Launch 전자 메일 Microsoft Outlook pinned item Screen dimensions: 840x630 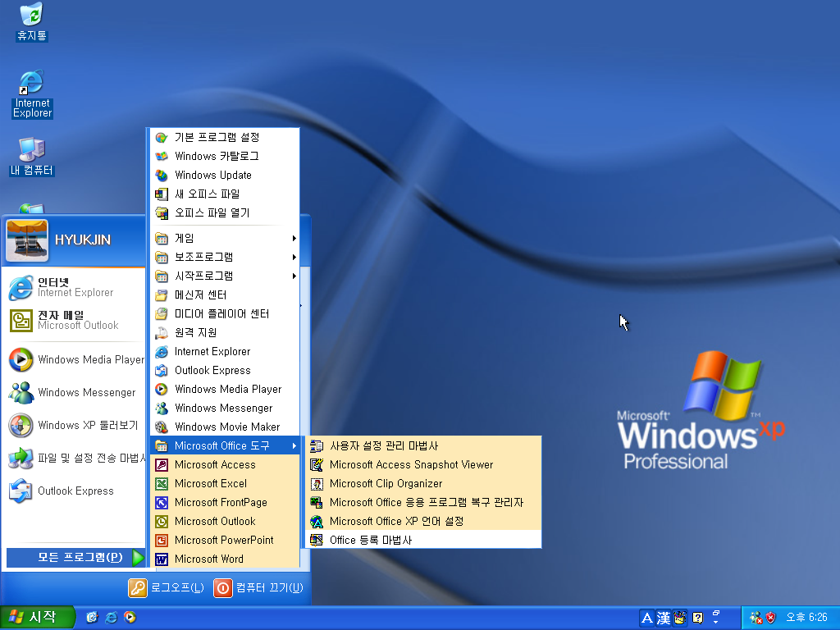click(x=73, y=321)
